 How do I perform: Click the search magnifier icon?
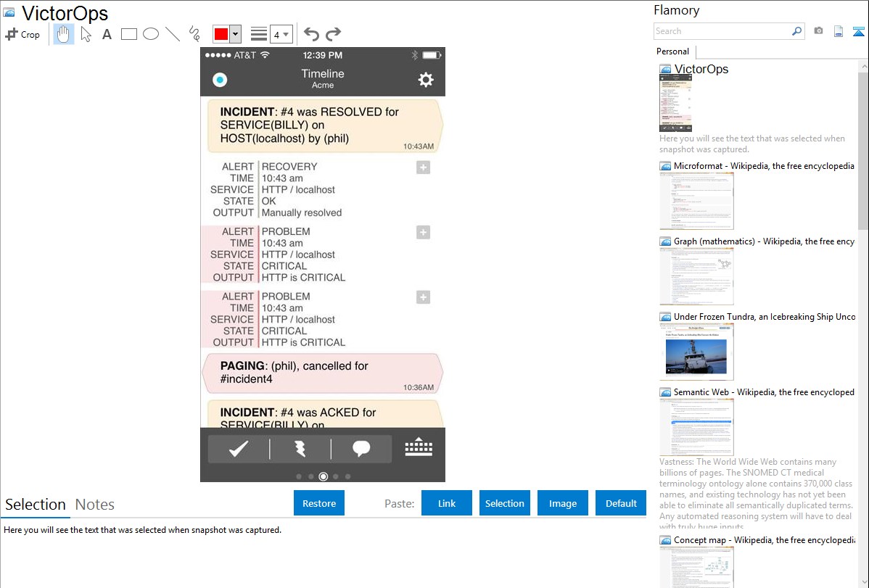pyautogui.click(x=796, y=32)
